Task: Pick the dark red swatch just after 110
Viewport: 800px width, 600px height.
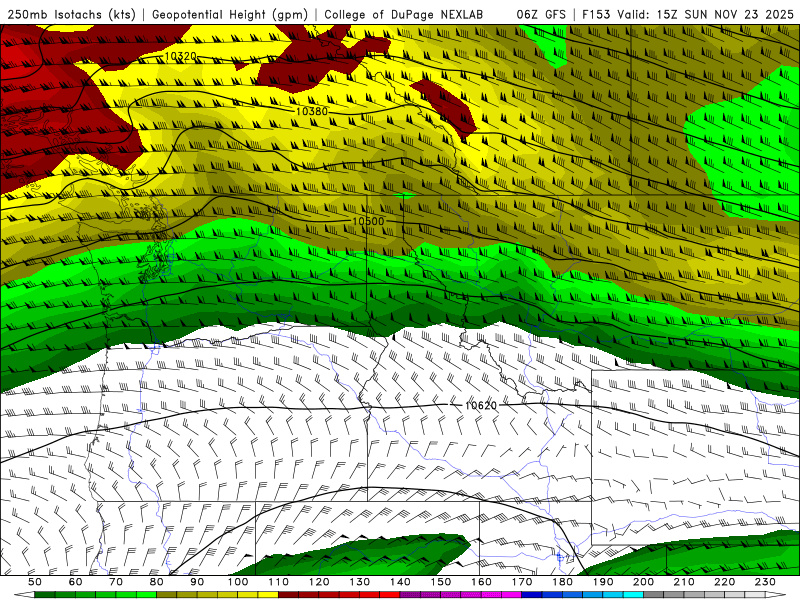Action: 288,595
